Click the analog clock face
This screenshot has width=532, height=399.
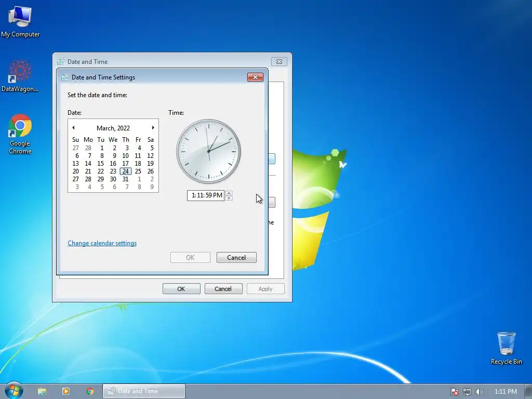click(x=208, y=151)
